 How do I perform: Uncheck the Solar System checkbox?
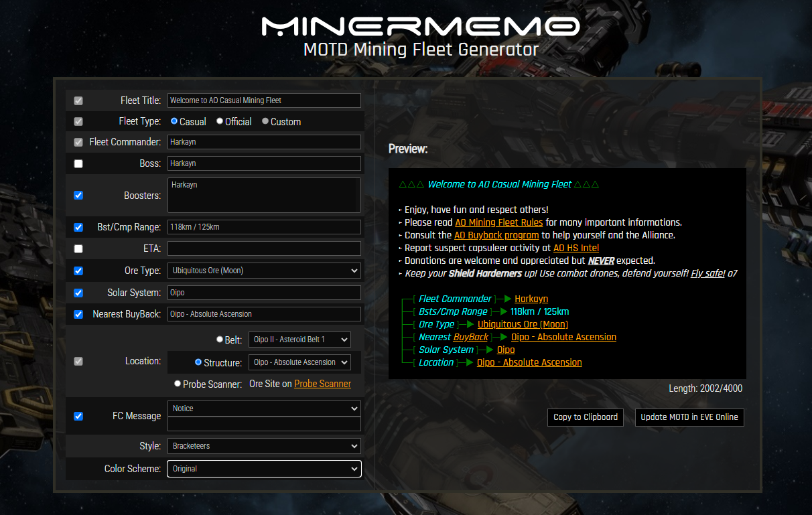(x=78, y=293)
